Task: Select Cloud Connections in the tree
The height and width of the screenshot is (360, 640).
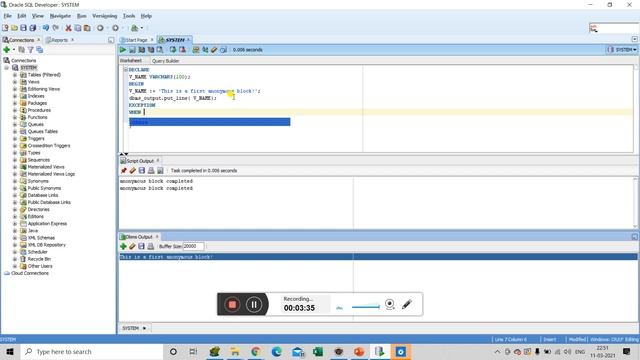Action: point(30,273)
